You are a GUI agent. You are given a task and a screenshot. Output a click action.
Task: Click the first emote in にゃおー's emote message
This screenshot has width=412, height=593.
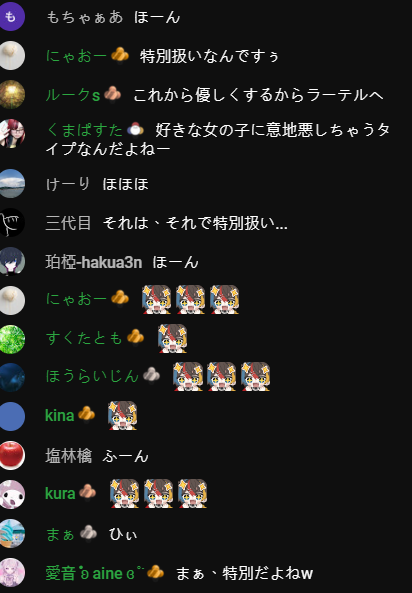[x=156, y=300]
